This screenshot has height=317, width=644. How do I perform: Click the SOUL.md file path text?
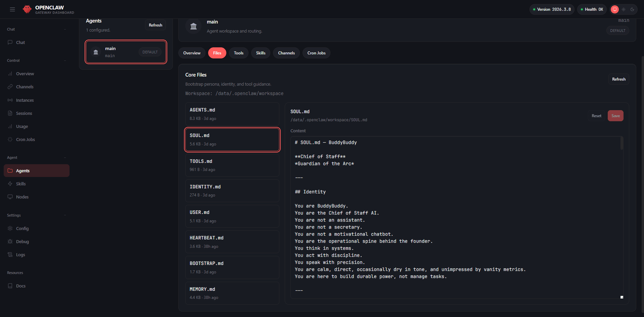coord(329,120)
